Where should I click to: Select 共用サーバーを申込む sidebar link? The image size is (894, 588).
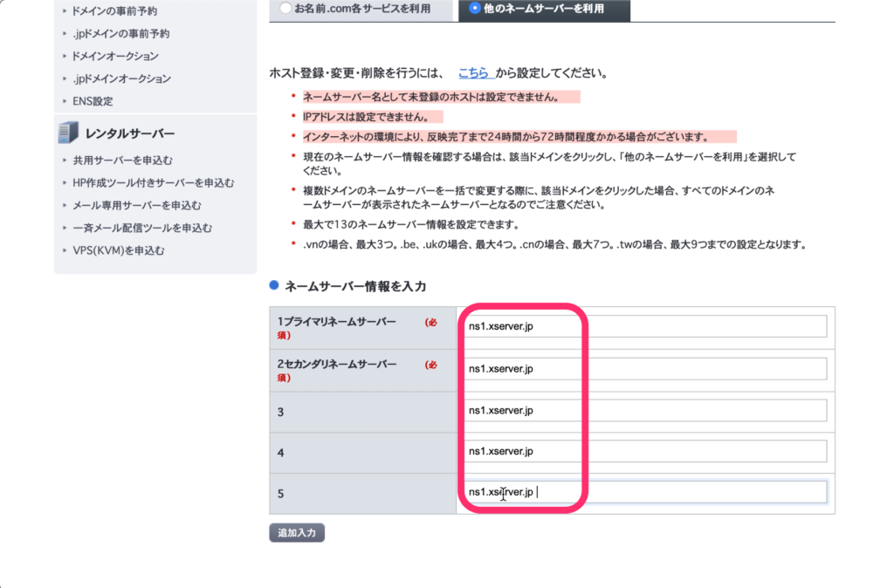pos(123,161)
